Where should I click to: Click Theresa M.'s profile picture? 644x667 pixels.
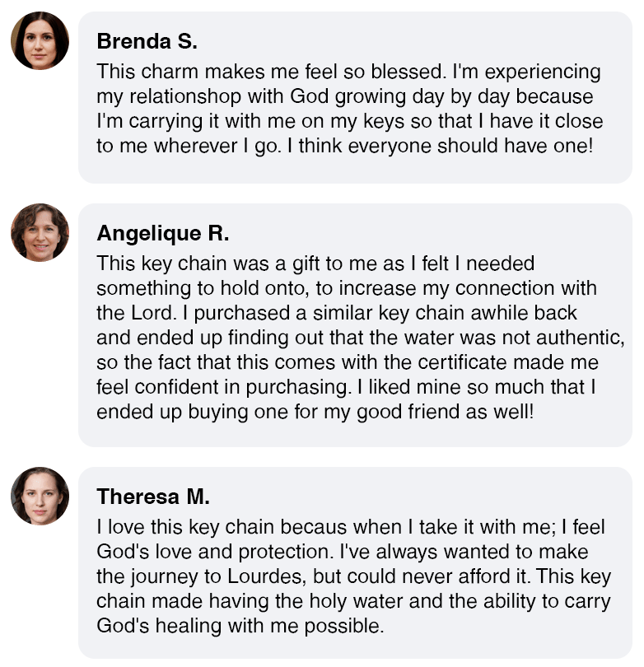click(x=40, y=496)
